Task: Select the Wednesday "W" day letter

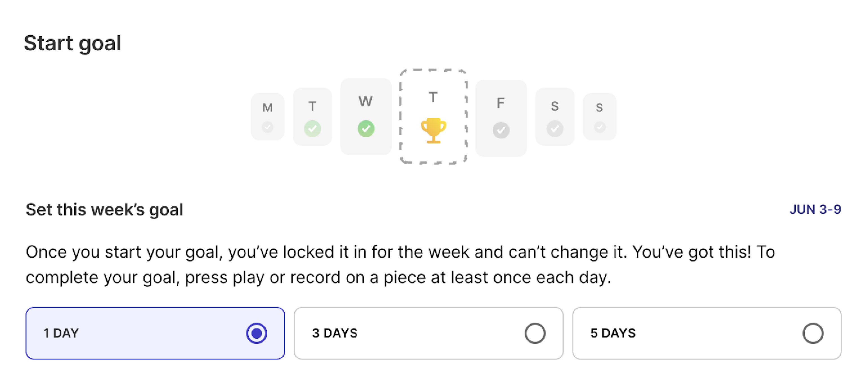Action: tap(365, 101)
